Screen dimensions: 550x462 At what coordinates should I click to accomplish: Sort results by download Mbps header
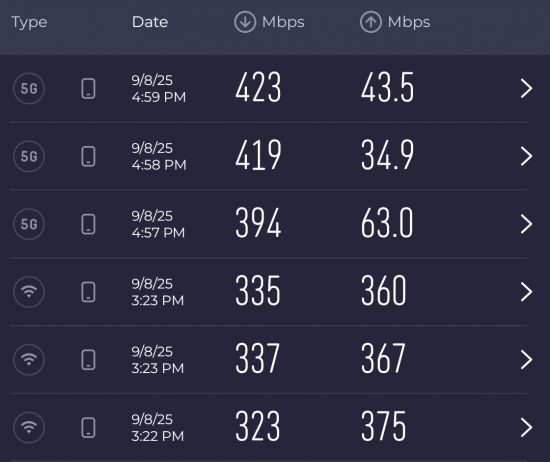click(269, 22)
